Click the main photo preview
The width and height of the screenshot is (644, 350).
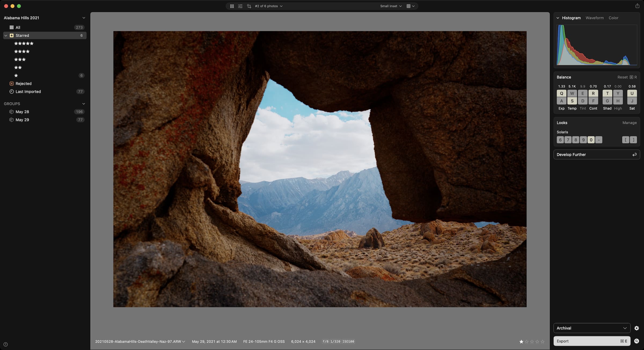(320, 169)
